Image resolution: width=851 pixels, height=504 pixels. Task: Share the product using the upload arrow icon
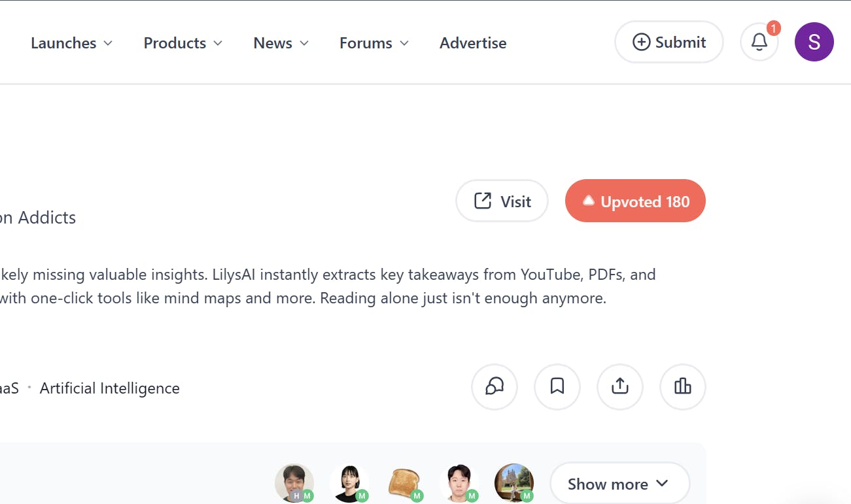[620, 387]
